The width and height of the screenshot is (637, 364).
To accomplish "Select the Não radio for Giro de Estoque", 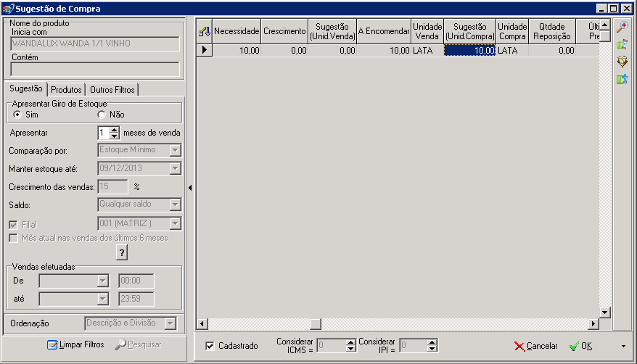I will 102,115.
